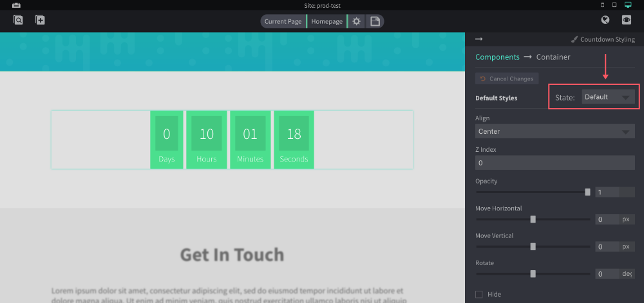Click the Move Vertical slider handle
This screenshot has height=303, width=644.
[533, 246]
